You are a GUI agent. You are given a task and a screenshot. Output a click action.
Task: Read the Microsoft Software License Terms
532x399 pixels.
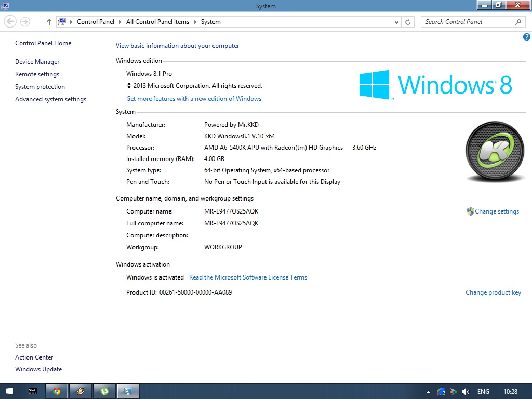248,277
